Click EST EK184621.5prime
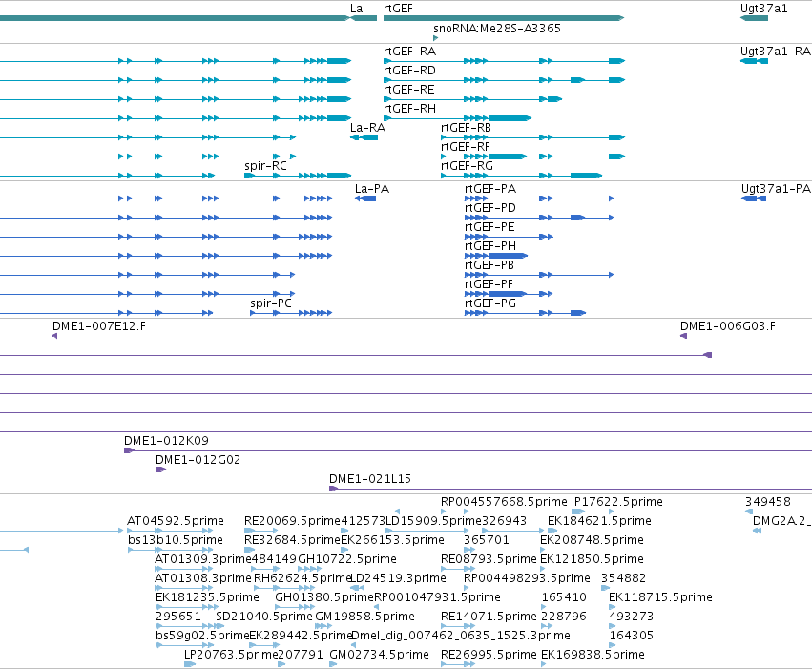This screenshot has width=812, height=669. pyautogui.click(x=599, y=521)
